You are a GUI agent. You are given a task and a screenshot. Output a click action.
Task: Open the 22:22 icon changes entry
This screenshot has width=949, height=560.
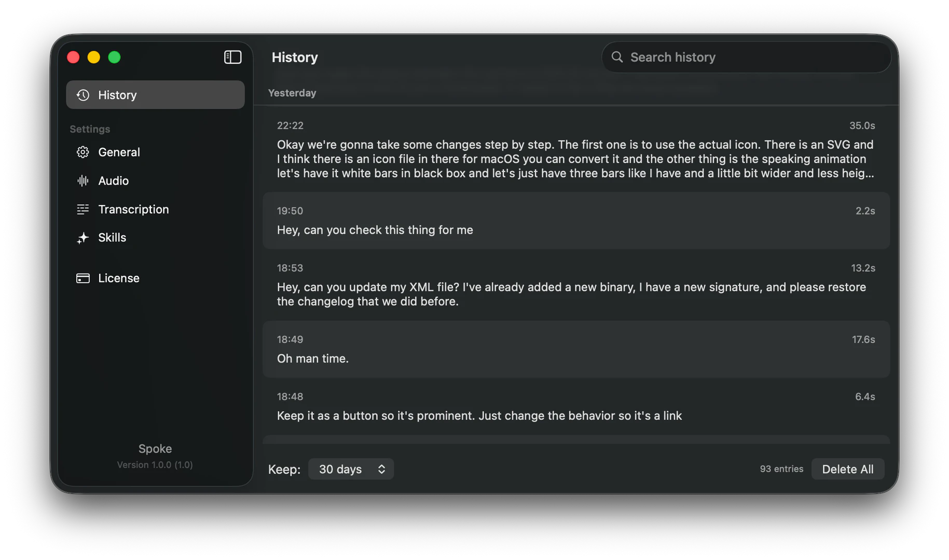[x=571, y=150]
